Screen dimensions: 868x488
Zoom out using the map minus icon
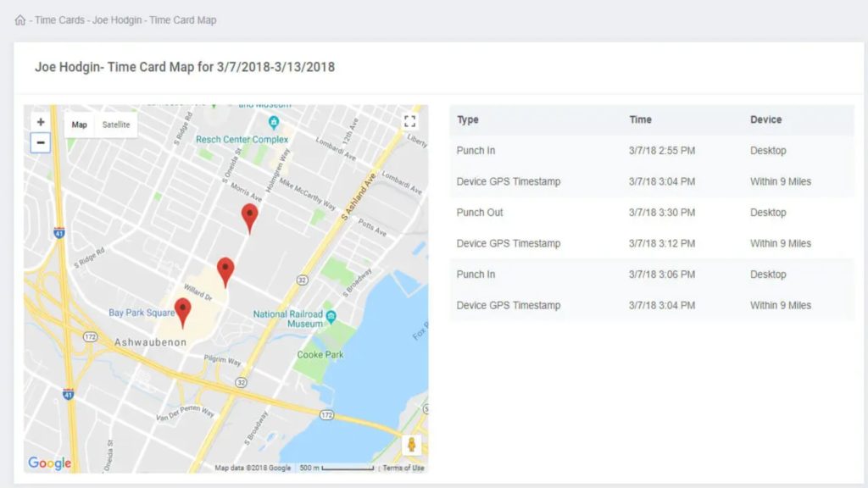[x=40, y=142]
